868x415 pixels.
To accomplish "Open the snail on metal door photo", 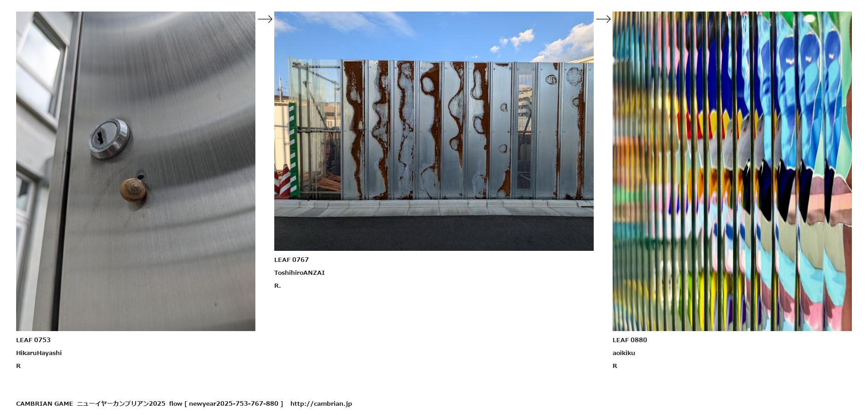I will pos(136,171).
